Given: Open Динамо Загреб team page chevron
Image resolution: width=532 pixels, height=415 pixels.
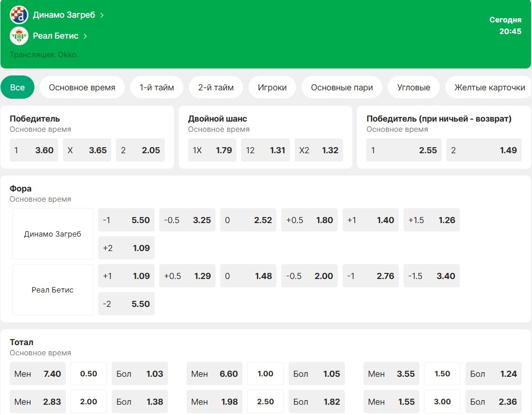Looking at the screenshot, I should 102,15.
